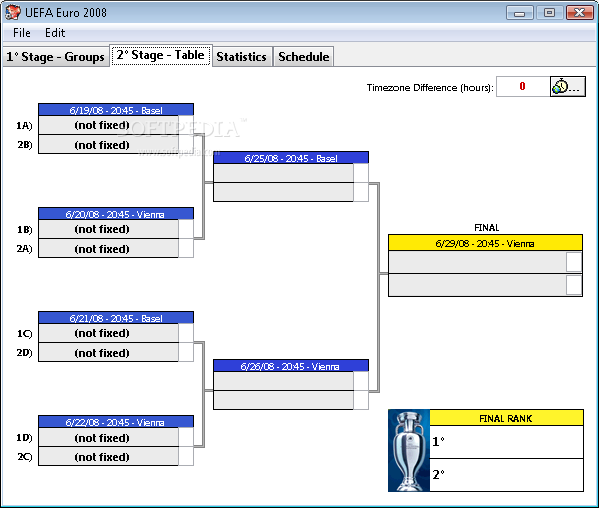Select the 6/22/08 - 20:45 - Vienna header
The image size is (599, 508).
click(116, 422)
